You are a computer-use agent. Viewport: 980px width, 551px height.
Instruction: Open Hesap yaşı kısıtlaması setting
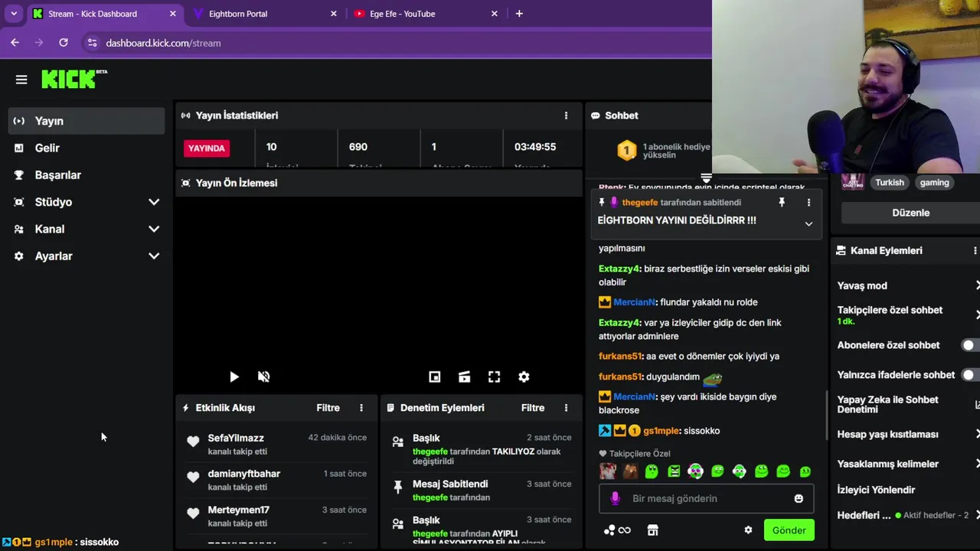908,434
